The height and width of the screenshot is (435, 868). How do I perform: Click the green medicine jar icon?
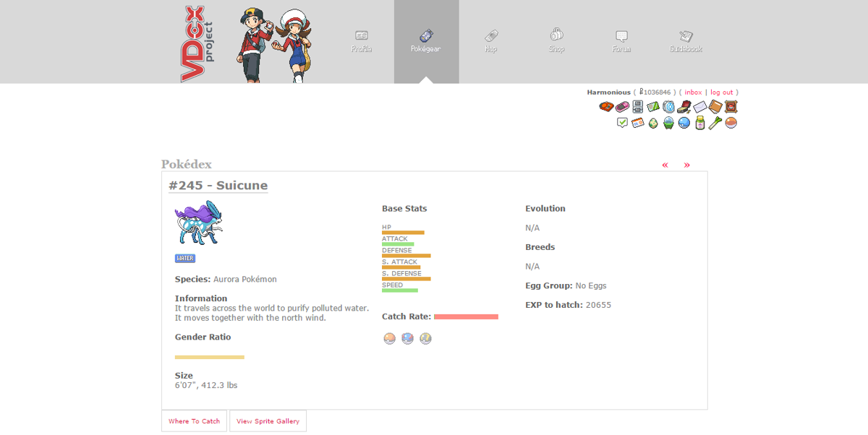click(699, 123)
